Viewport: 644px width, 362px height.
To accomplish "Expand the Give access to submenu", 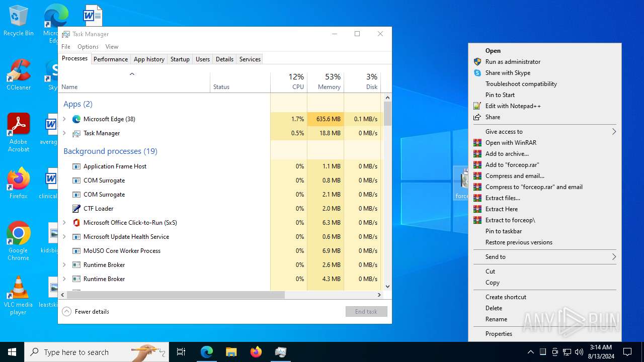I will point(545,132).
